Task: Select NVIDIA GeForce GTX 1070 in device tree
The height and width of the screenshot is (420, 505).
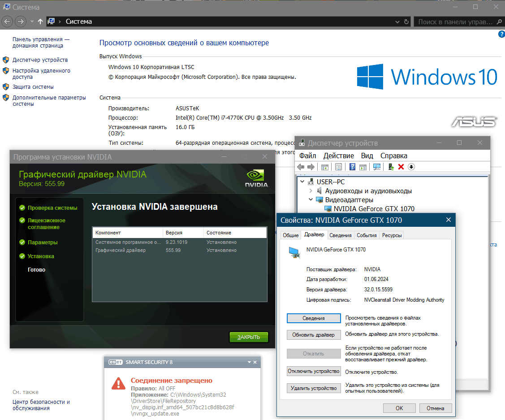Action: point(374,209)
